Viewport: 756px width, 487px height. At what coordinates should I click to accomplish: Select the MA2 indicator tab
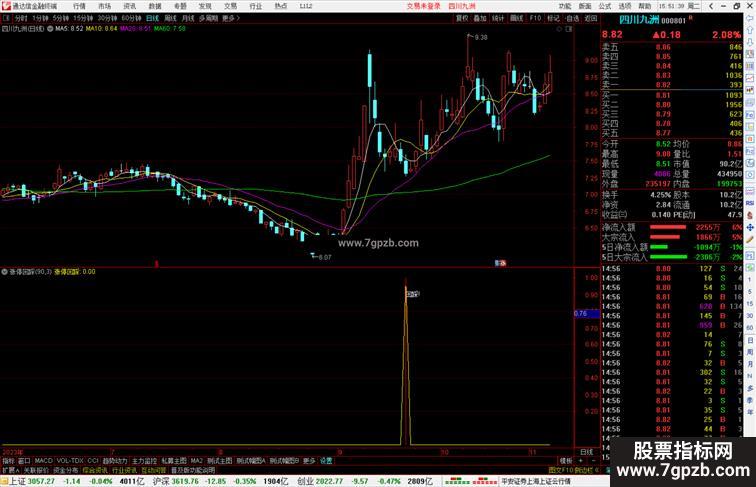pos(196,461)
